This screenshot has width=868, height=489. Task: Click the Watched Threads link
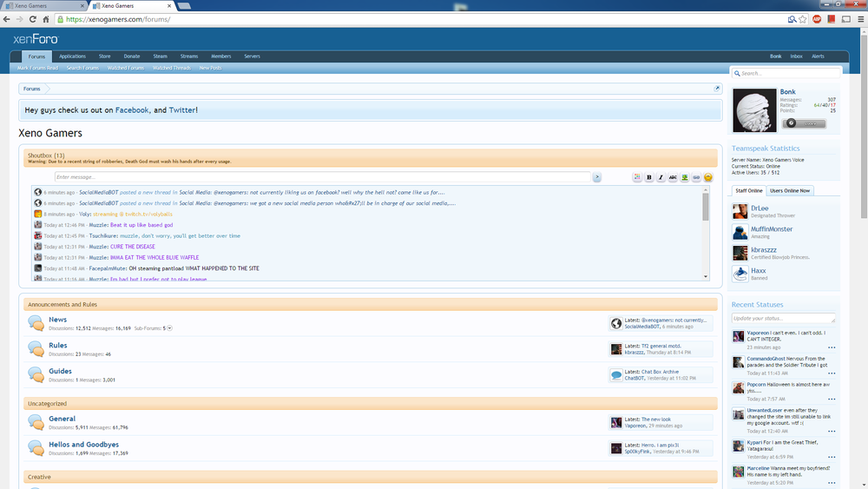click(172, 68)
